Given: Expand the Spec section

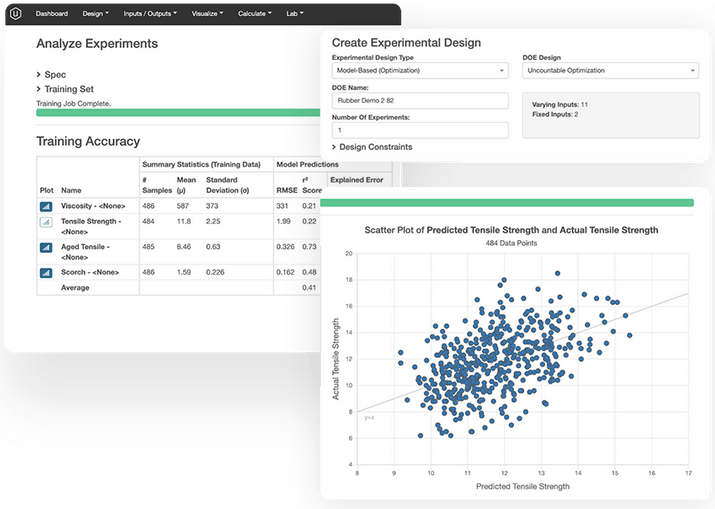Looking at the screenshot, I should click(51, 74).
